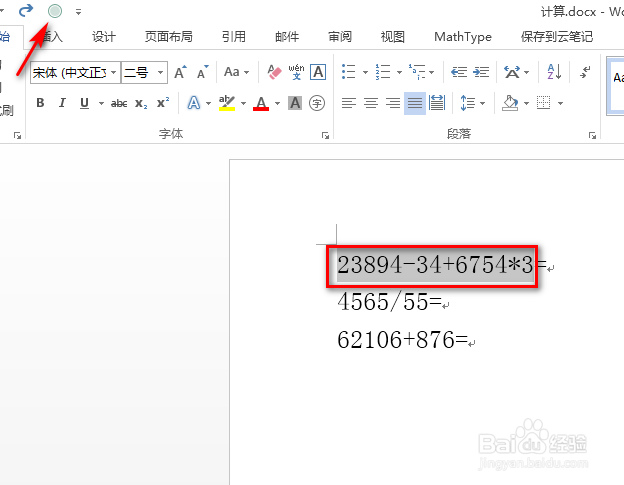624x485 pixels.
Task: Open the underline style dropdown arrow
Action: [x=101, y=103]
